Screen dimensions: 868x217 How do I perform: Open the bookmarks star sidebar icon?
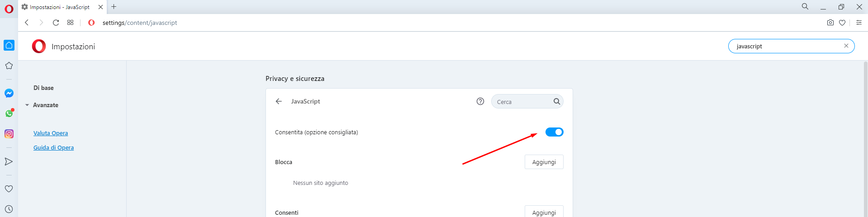(9, 66)
